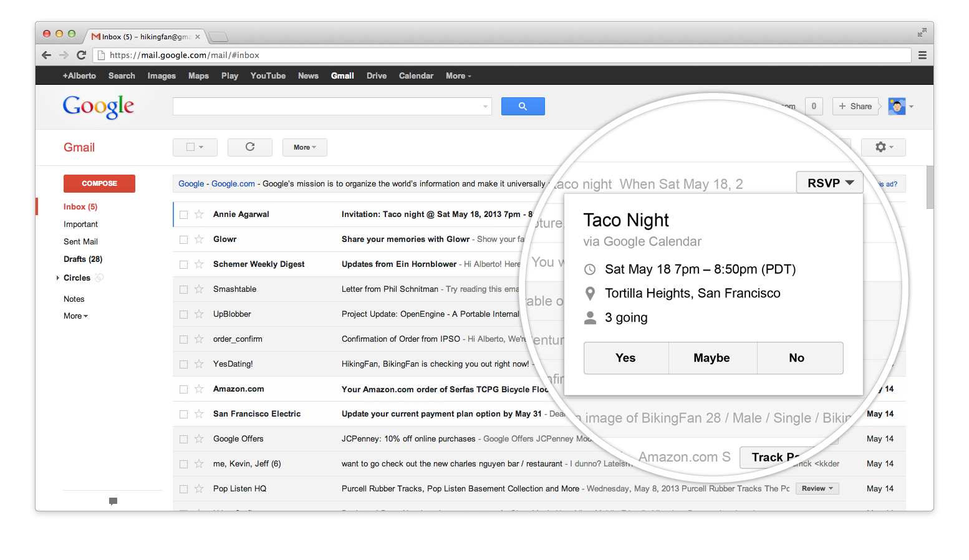Viewport: 969px width, 560px height.
Task: Click the + Share button
Action: [855, 107]
